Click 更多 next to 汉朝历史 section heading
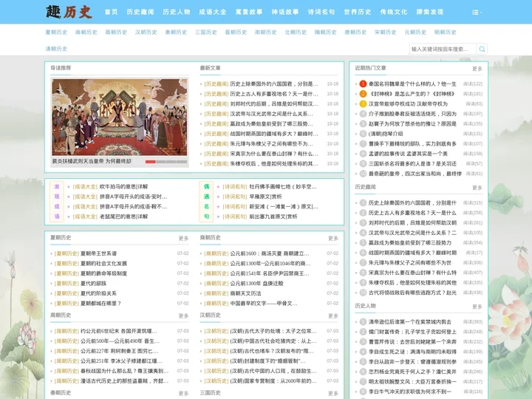 (x=333, y=316)
